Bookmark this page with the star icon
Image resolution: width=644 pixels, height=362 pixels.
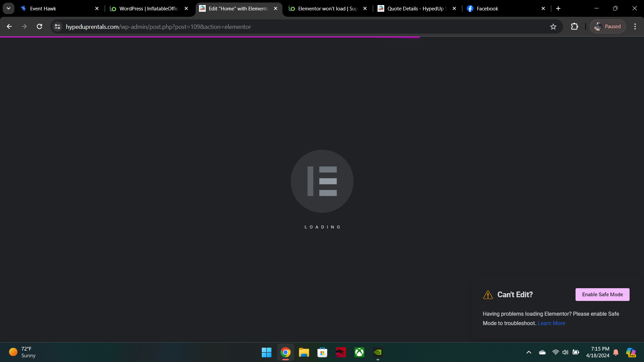pyautogui.click(x=553, y=27)
